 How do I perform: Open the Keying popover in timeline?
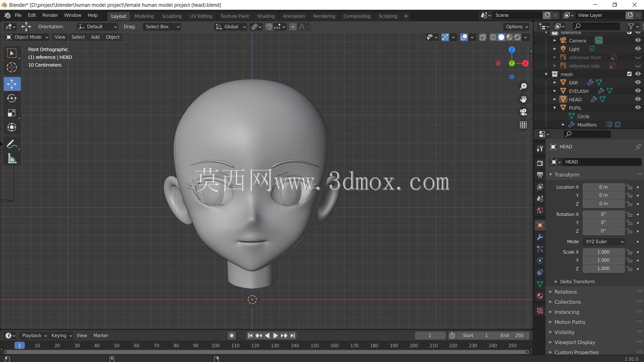click(61, 335)
